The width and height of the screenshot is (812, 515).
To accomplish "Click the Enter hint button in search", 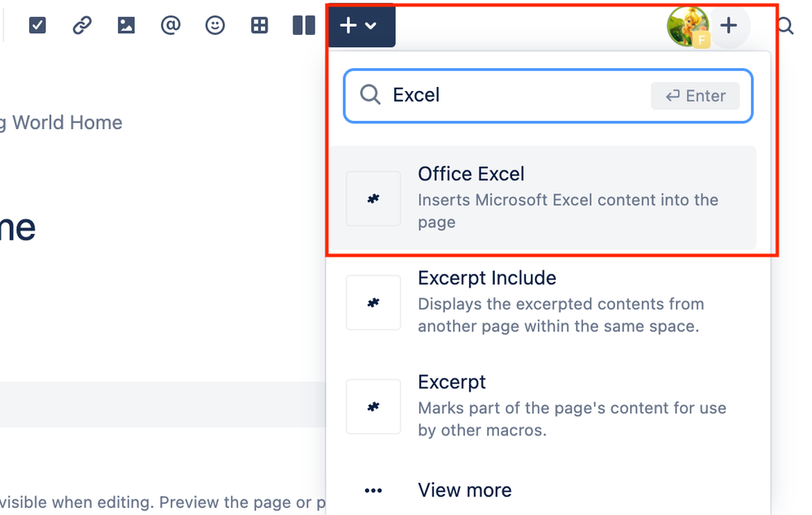I will click(x=695, y=96).
